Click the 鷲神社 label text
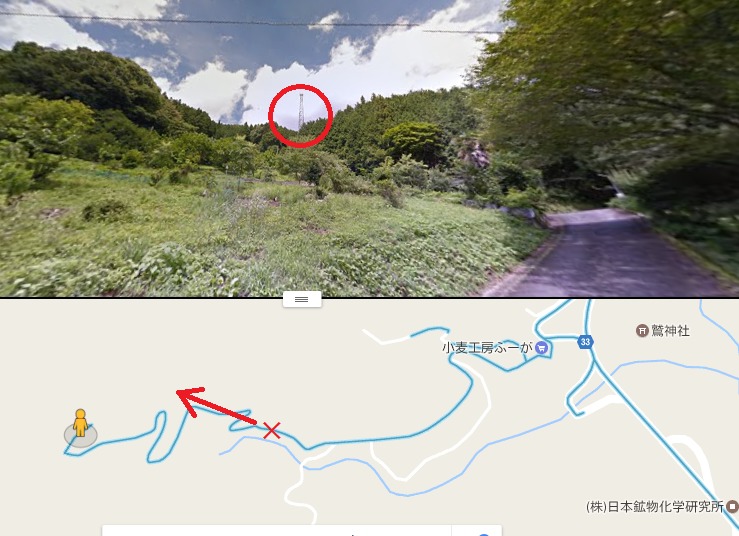This screenshot has height=536, width=739. 670,330
